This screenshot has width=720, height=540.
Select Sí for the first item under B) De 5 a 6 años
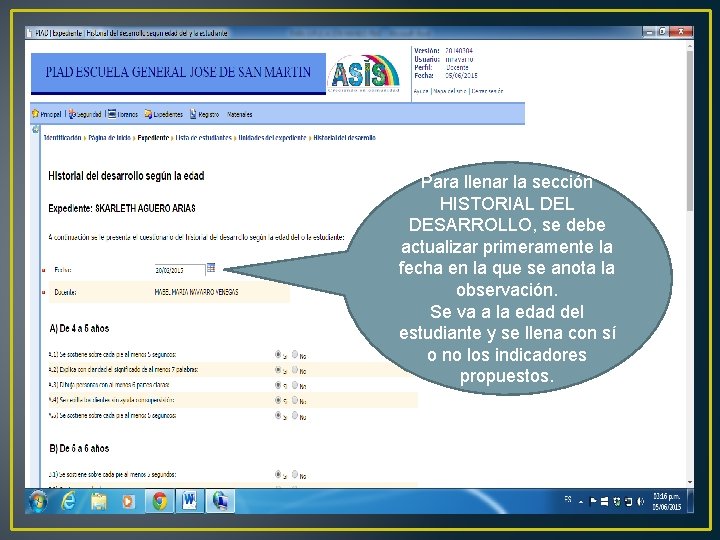(278, 474)
